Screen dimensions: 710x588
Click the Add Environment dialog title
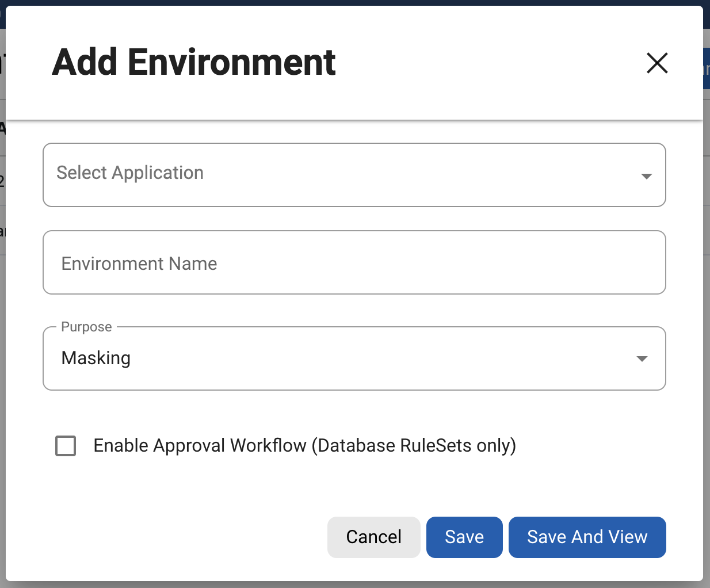click(x=193, y=62)
